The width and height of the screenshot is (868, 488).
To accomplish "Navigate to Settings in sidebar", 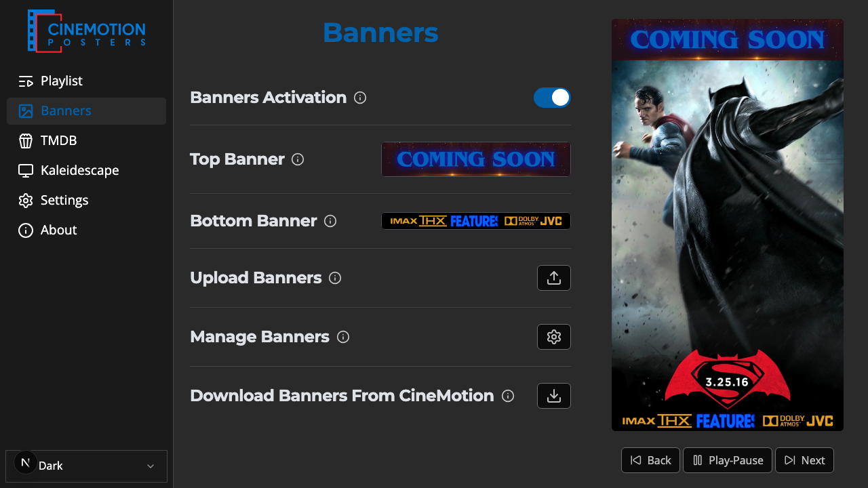I will [86, 201].
